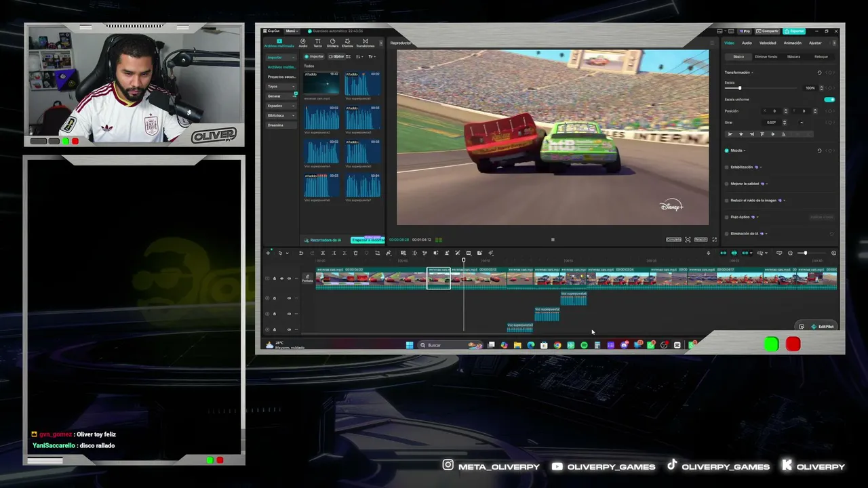Lock the main video track
This screenshot has height=488, width=868.
tap(275, 279)
